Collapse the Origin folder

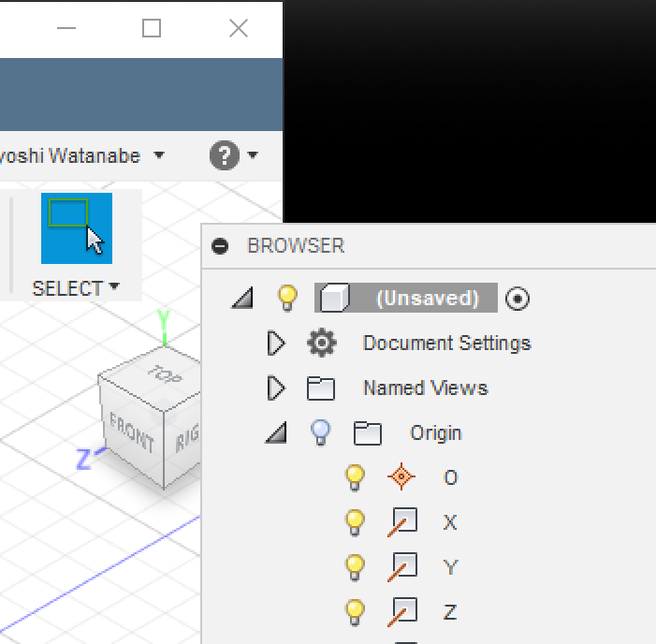[x=277, y=432]
